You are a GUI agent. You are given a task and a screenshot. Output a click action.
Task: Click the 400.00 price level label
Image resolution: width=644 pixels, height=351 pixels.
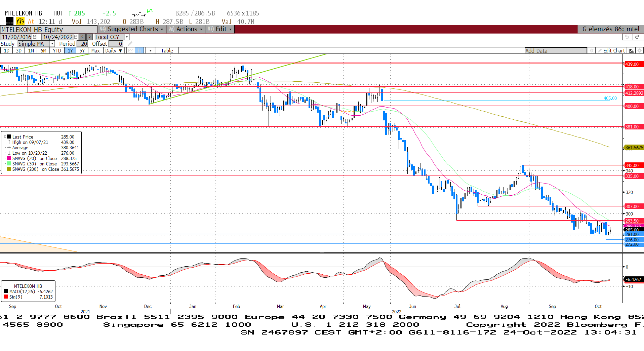pyautogui.click(x=633, y=106)
